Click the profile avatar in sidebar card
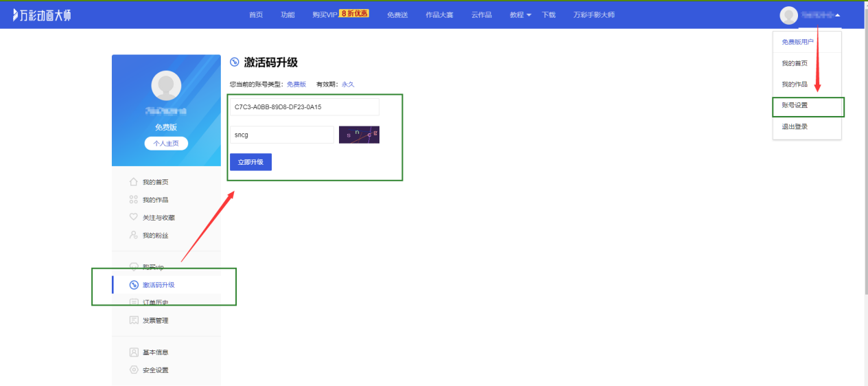This screenshot has height=386, width=868. [166, 86]
